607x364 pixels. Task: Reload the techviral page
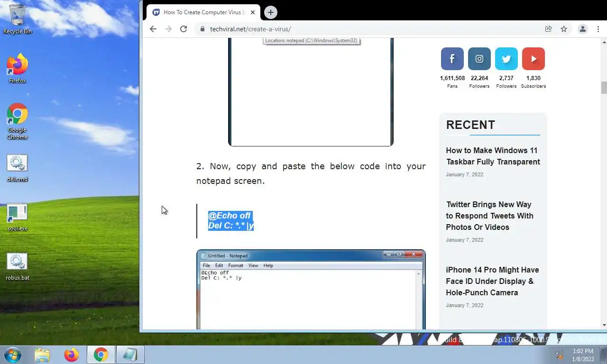184,29
